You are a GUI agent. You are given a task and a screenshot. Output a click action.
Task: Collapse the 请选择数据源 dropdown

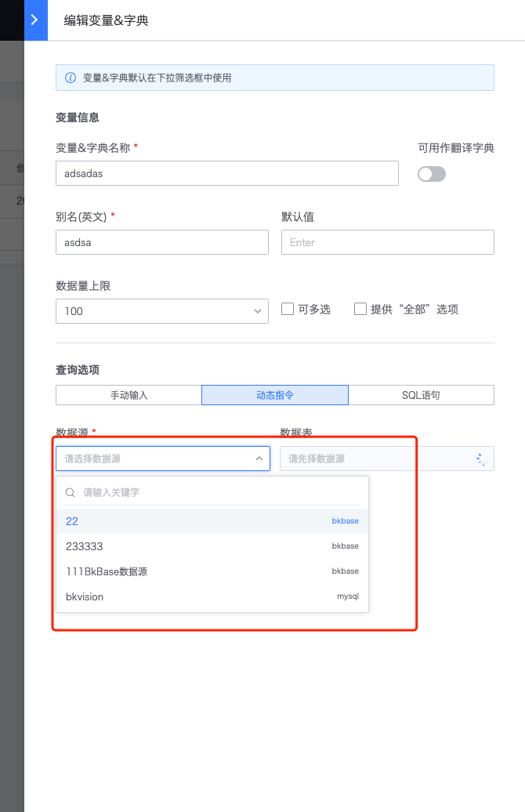pos(162,459)
